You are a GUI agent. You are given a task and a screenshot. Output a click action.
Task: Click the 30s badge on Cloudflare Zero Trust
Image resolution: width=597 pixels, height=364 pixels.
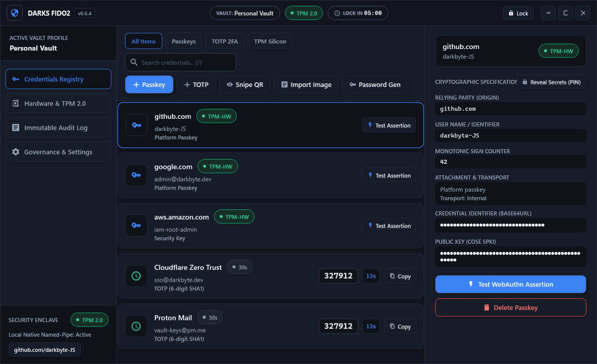click(239, 267)
